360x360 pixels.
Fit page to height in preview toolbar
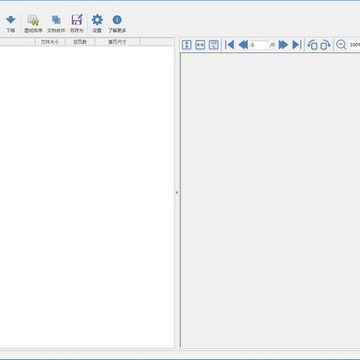(187, 45)
